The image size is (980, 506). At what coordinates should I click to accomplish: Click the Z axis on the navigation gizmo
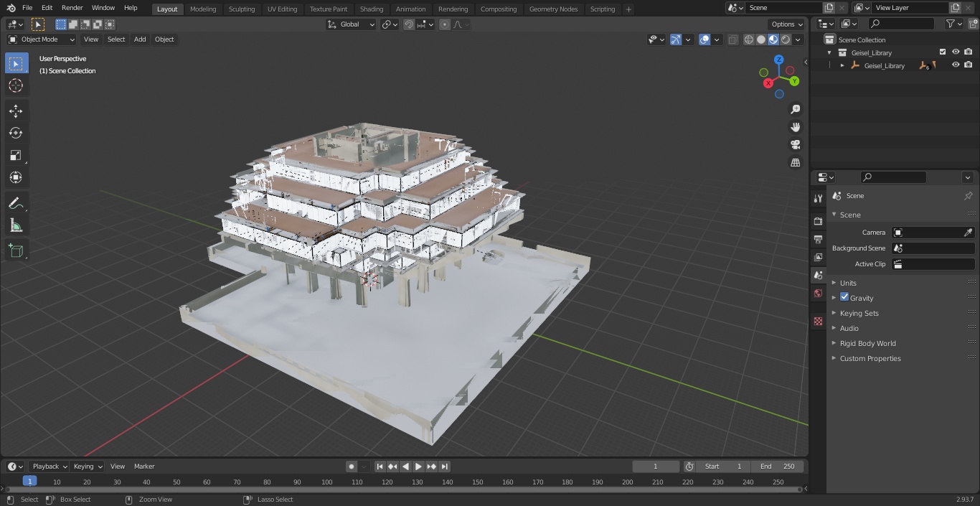778,60
